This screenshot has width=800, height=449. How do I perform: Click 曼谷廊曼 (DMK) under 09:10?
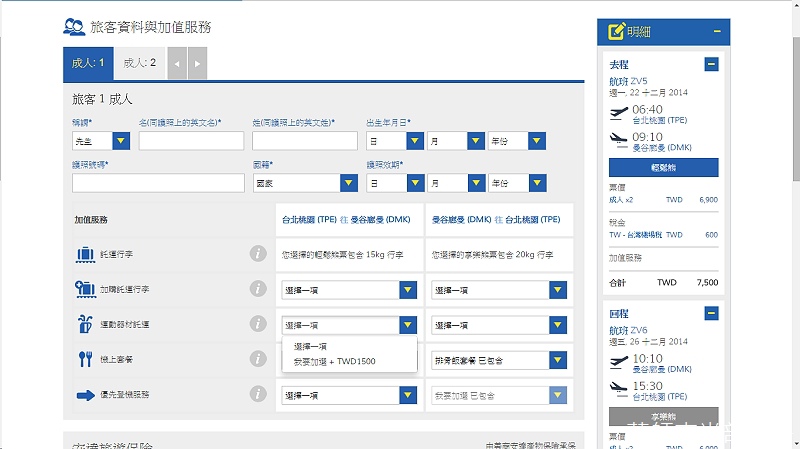coord(662,147)
